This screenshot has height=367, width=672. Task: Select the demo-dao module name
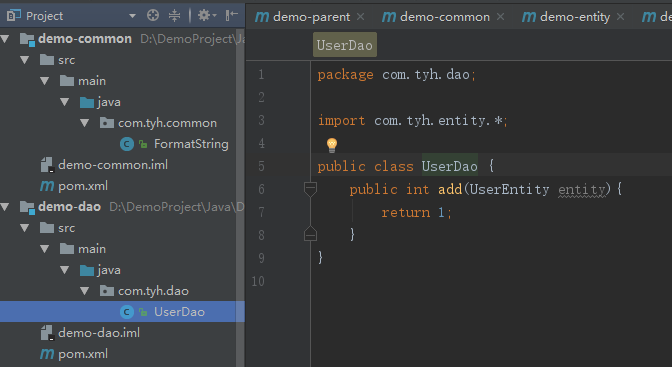click(69, 207)
